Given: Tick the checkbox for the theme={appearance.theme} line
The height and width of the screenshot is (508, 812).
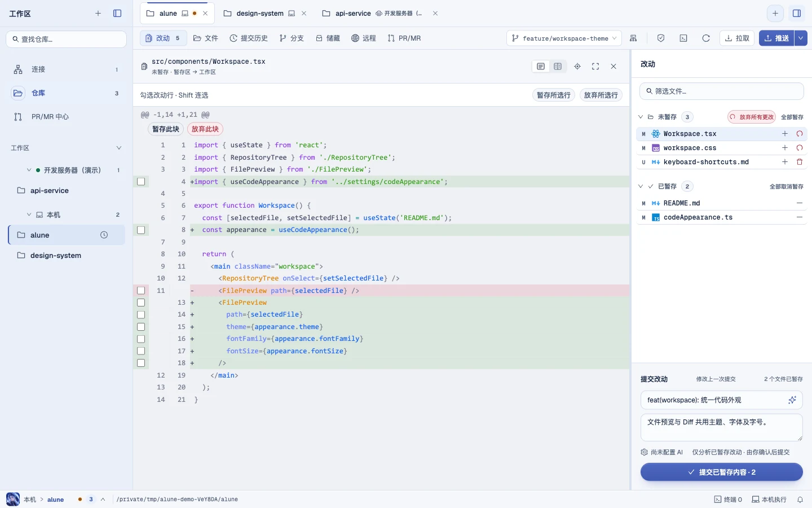Looking at the screenshot, I should pos(141,327).
